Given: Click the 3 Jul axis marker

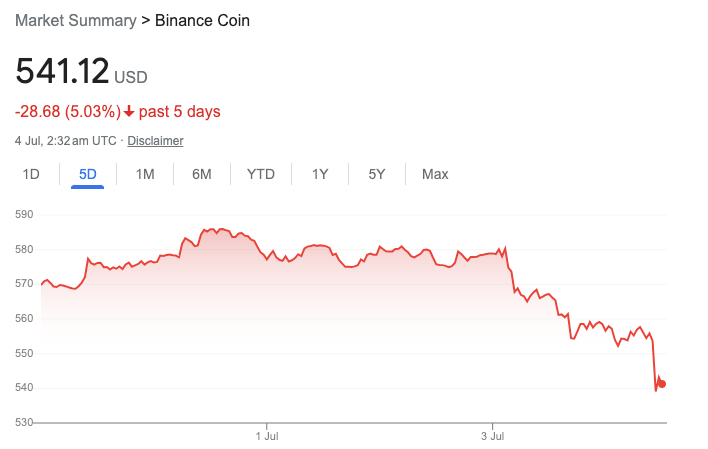Looking at the screenshot, I should tap(492, 437).
